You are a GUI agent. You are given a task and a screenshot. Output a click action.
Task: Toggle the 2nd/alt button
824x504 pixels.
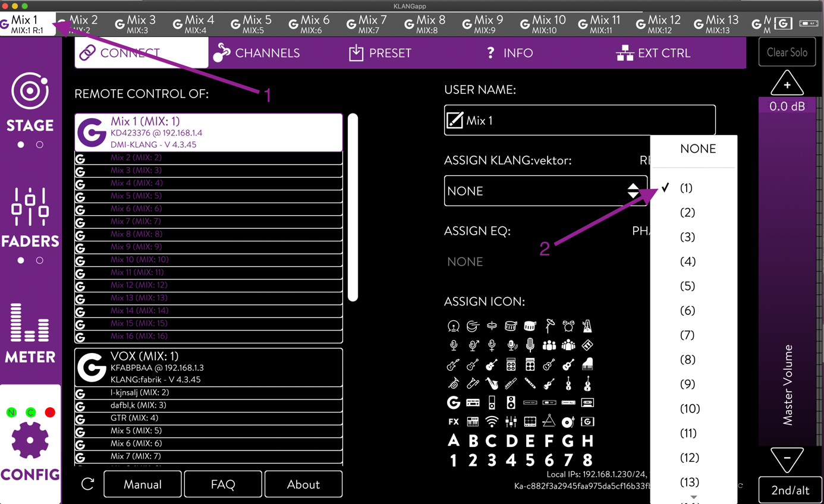pyautogui.click(x=790, y=490)
